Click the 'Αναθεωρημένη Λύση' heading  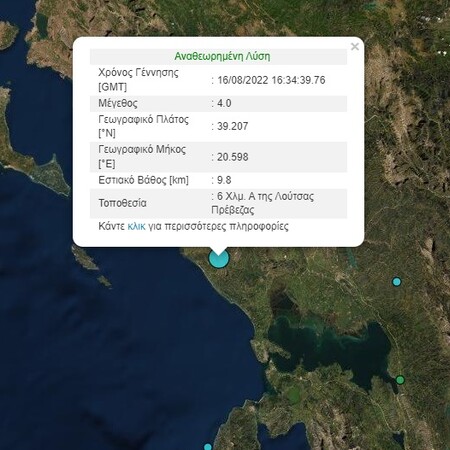[x=222, y=56]
